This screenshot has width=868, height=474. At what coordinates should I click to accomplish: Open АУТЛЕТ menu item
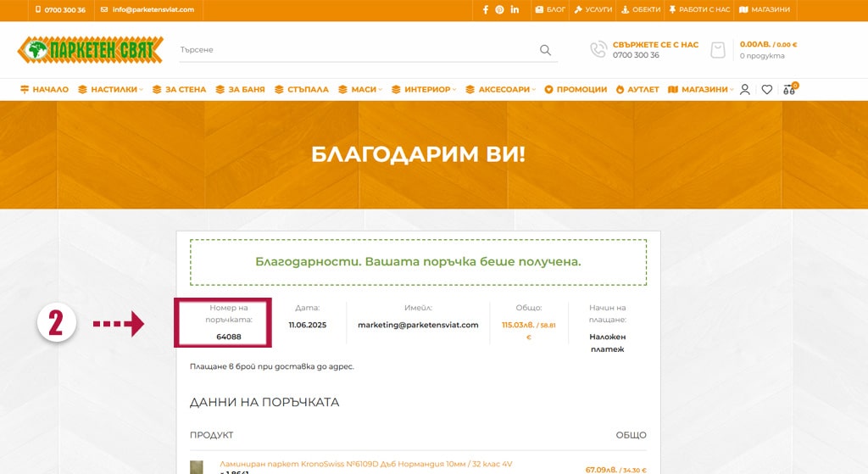[x=637, y=89]
